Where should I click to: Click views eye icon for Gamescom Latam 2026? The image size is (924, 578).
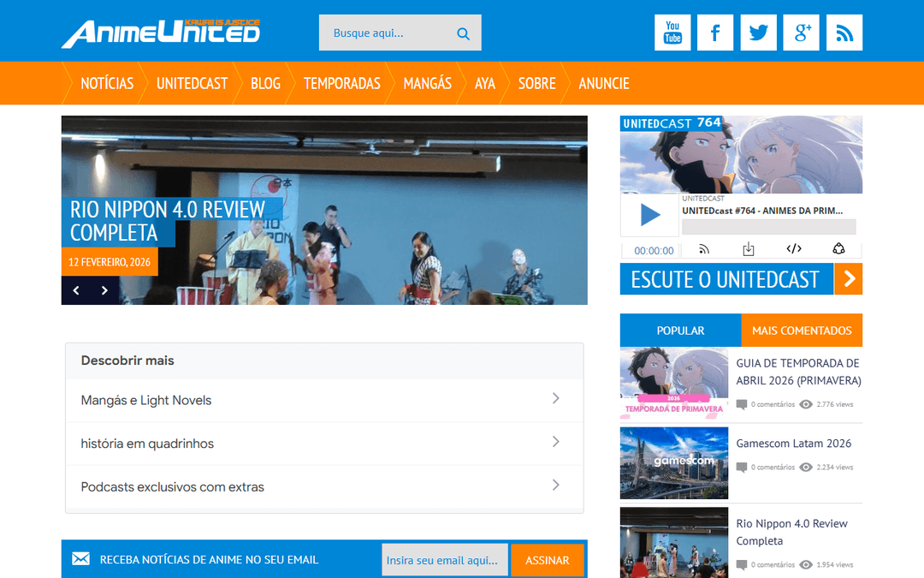tap(806, 468)
